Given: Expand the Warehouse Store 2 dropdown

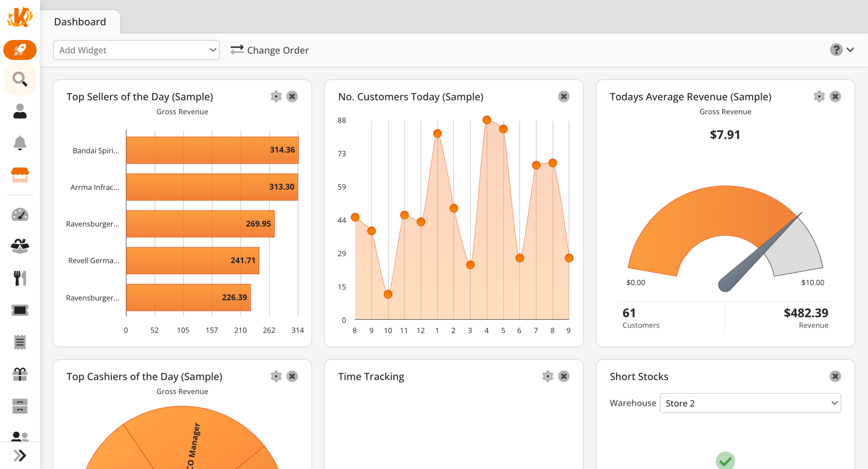Looking at the screenshot, I should point(750,403).
